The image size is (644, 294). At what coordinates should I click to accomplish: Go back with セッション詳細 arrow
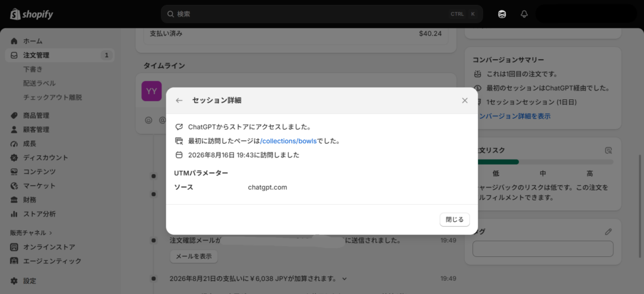(179, 101)
